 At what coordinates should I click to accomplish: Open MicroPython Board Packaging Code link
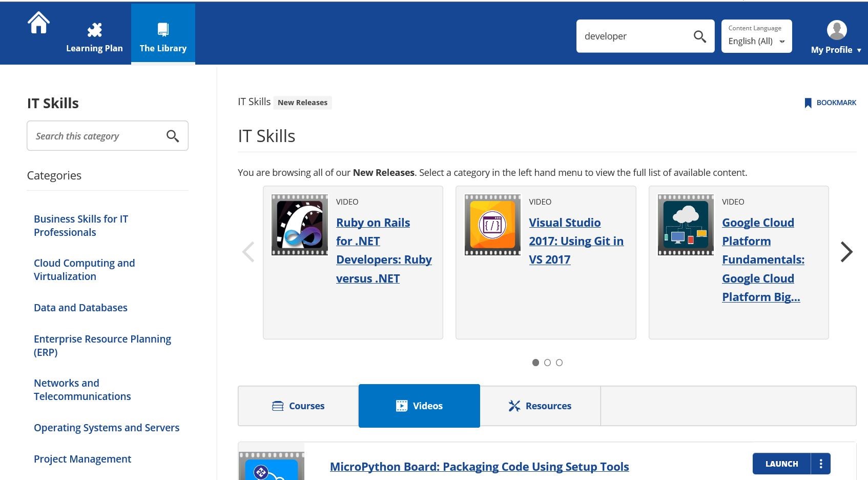479,467
